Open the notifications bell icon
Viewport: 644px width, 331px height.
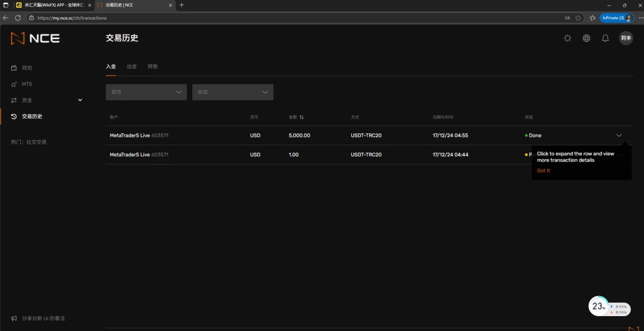(x=605, y=38)
